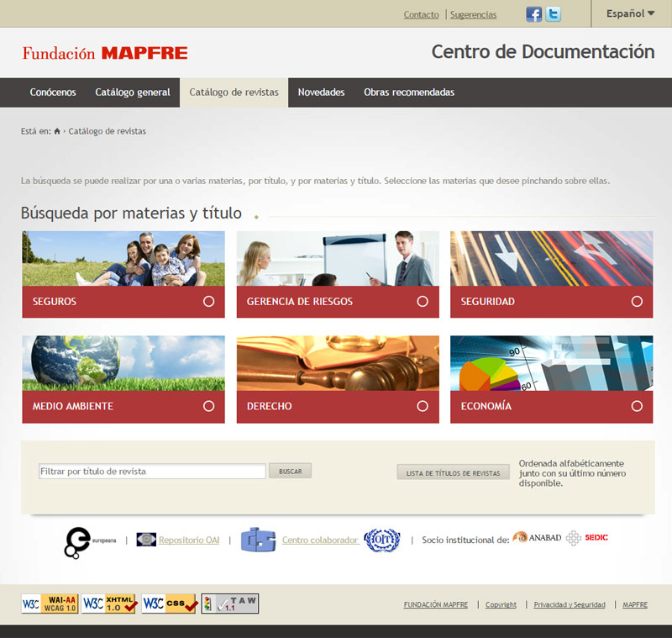Open the Centro colaborador link
Screen dimensions: 672x638
tap(320, 540)
